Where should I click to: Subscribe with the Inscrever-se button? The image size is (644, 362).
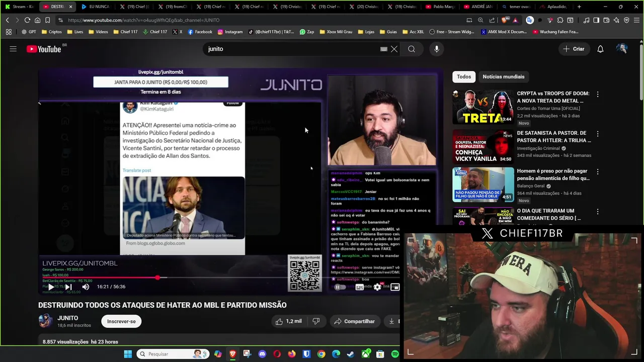(121, 321)
